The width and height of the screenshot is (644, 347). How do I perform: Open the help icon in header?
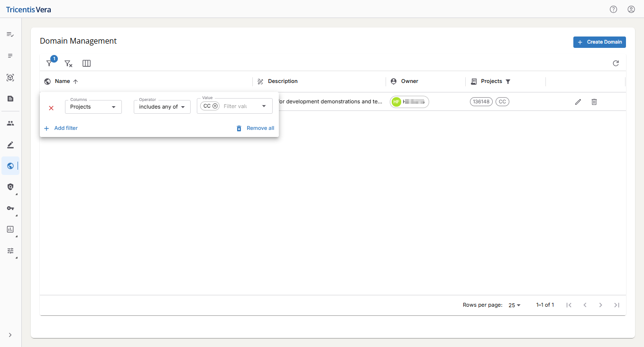click(613, 9)
